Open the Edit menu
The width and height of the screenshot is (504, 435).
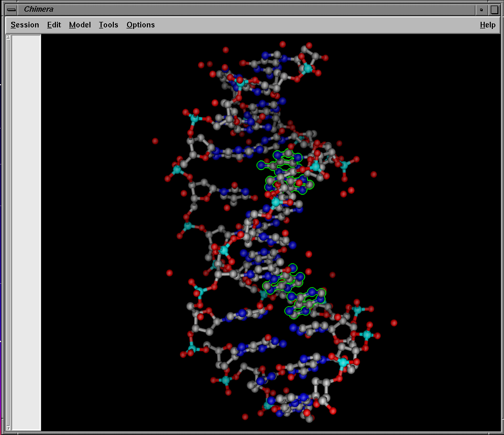tap(54, 25)
